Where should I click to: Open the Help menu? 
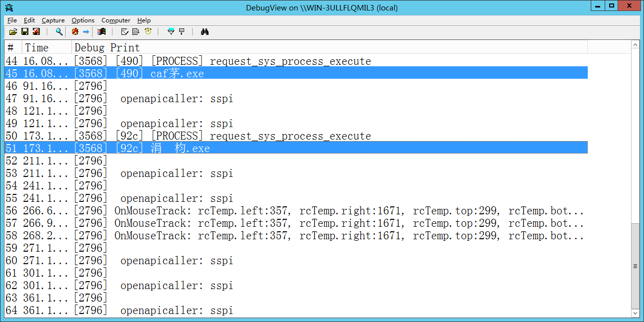click(x=144, y=20)
